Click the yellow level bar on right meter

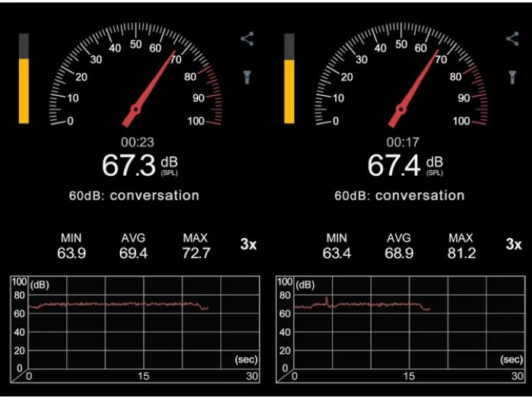(x=290, y=91)
